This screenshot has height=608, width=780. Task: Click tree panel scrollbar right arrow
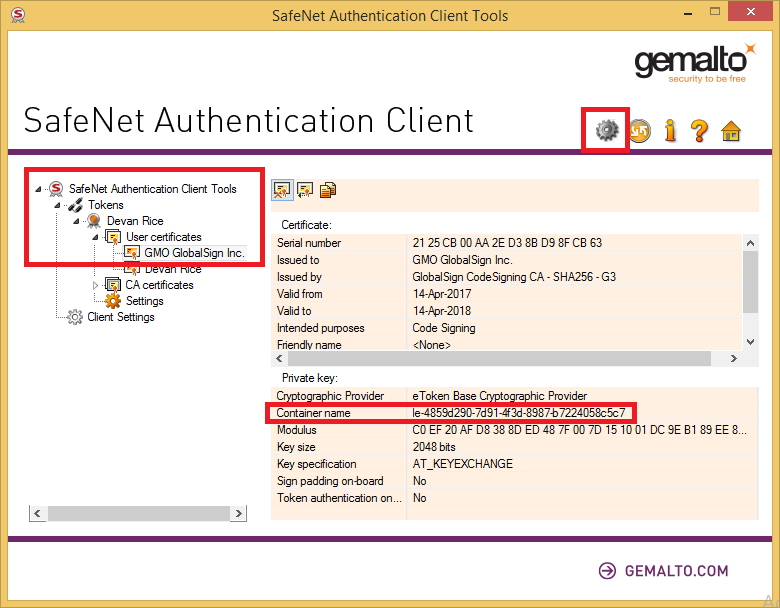(238, 513)
